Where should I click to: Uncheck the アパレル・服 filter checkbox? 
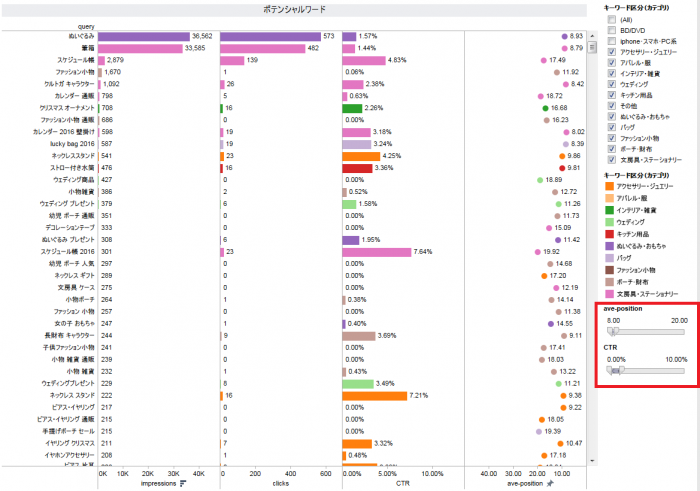612,62
